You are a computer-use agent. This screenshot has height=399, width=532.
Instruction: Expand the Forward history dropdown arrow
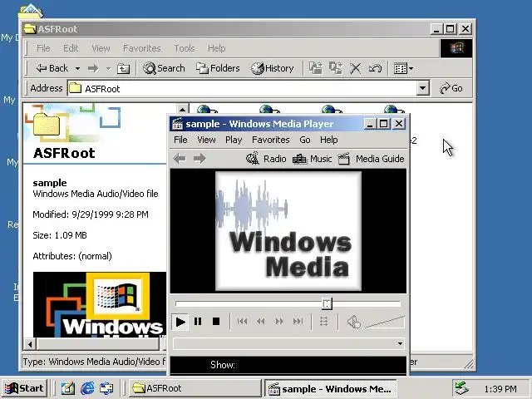[108, 68]
